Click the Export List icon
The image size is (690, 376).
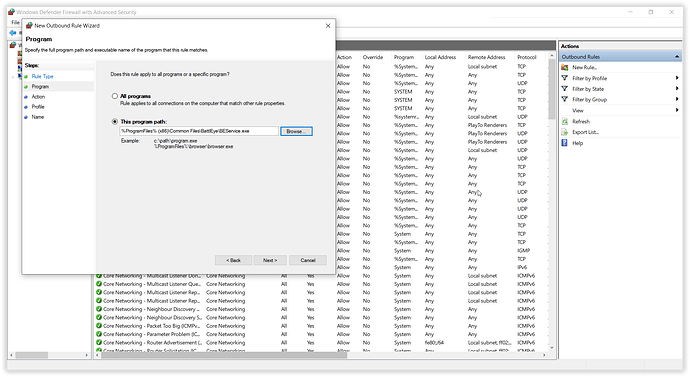pos(565,132)
